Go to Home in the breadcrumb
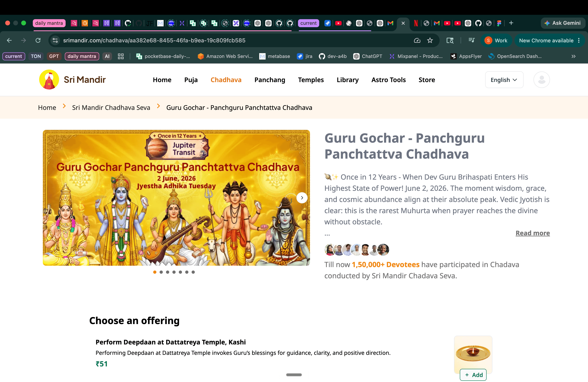Image resolution: width=588 pixels, height=382 pixels. [x=47, y=108]
